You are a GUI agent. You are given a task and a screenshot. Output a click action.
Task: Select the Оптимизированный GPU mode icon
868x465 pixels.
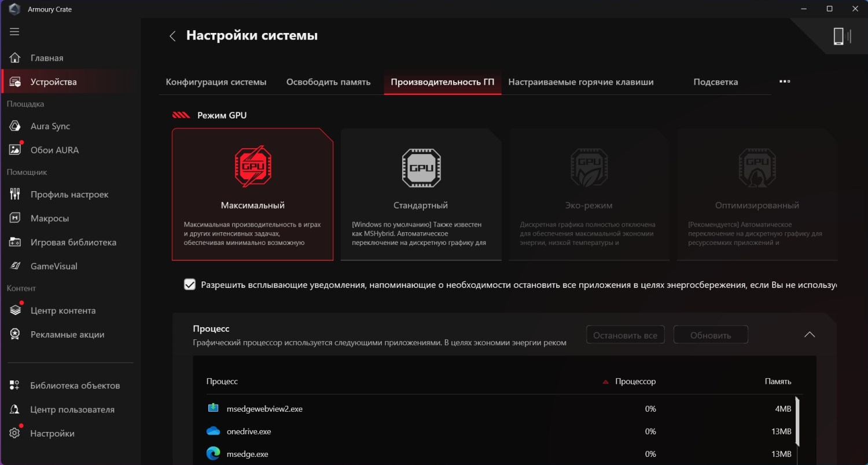pyautogui.click(x=757, y=168)
